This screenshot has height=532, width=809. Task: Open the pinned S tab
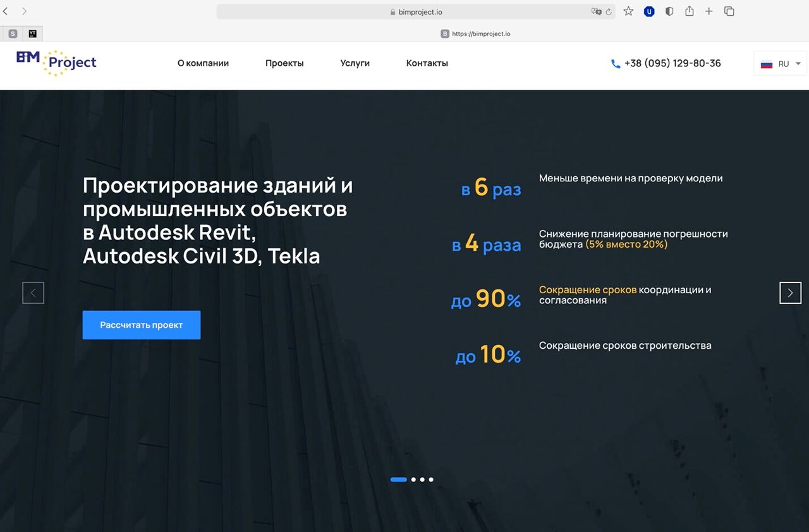[13, 33]
